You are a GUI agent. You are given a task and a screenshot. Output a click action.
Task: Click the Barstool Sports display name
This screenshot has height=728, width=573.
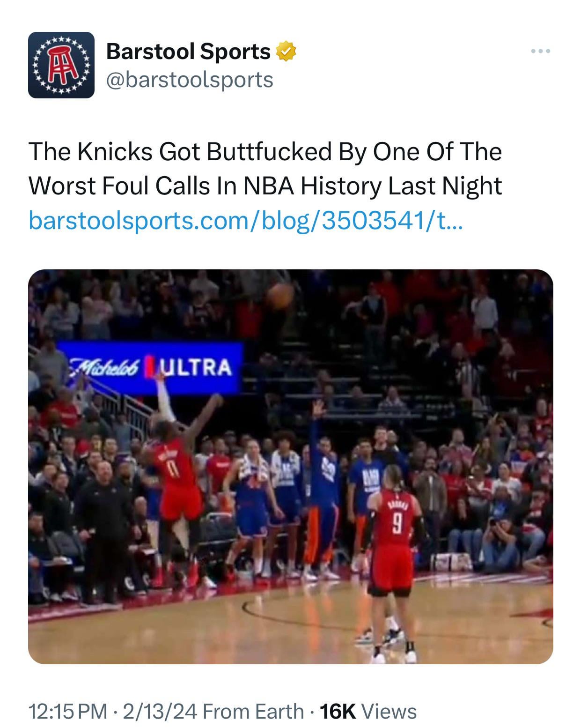(188, 51)
